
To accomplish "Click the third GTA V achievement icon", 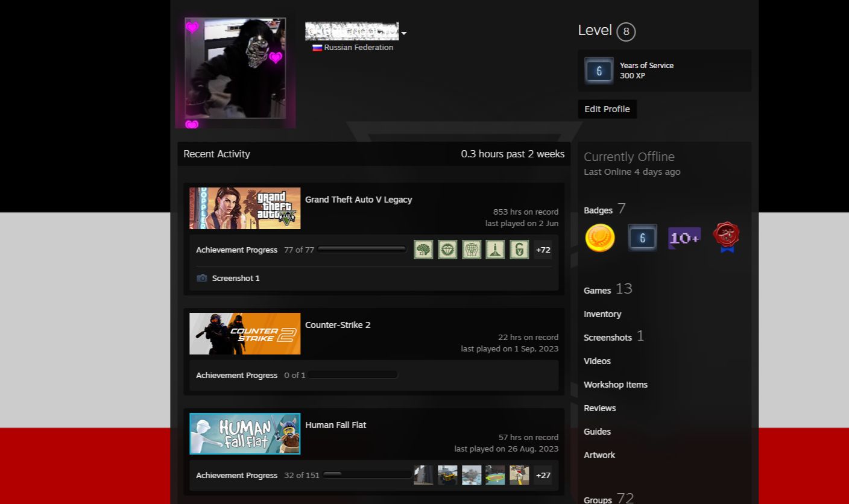I will [x=472, y=250].
